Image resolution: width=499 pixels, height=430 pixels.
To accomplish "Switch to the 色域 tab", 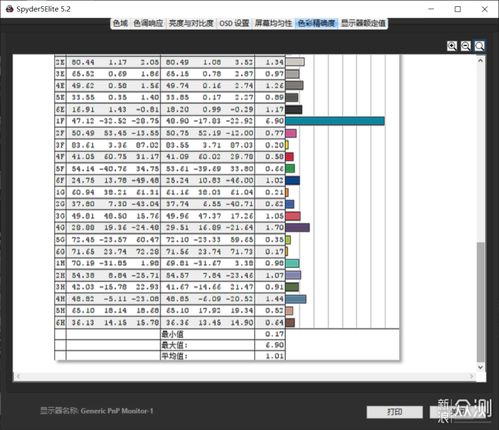I will [120, 23].
